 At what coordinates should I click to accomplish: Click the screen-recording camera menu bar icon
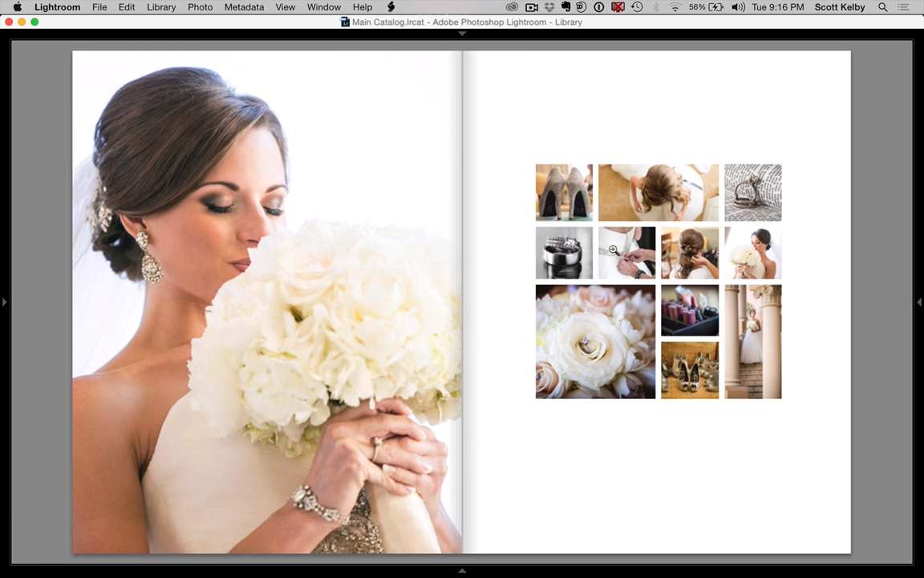tap(531, 7)
